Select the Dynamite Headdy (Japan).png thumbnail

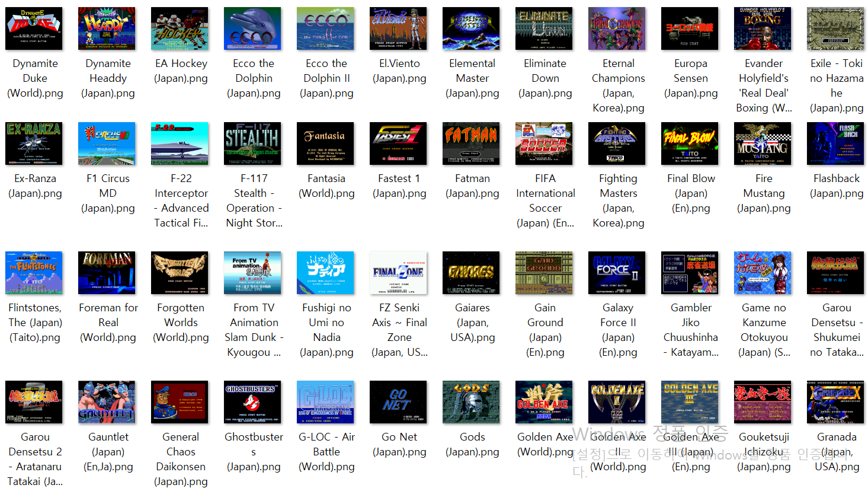pyautogui.click(x=107, y=28)
